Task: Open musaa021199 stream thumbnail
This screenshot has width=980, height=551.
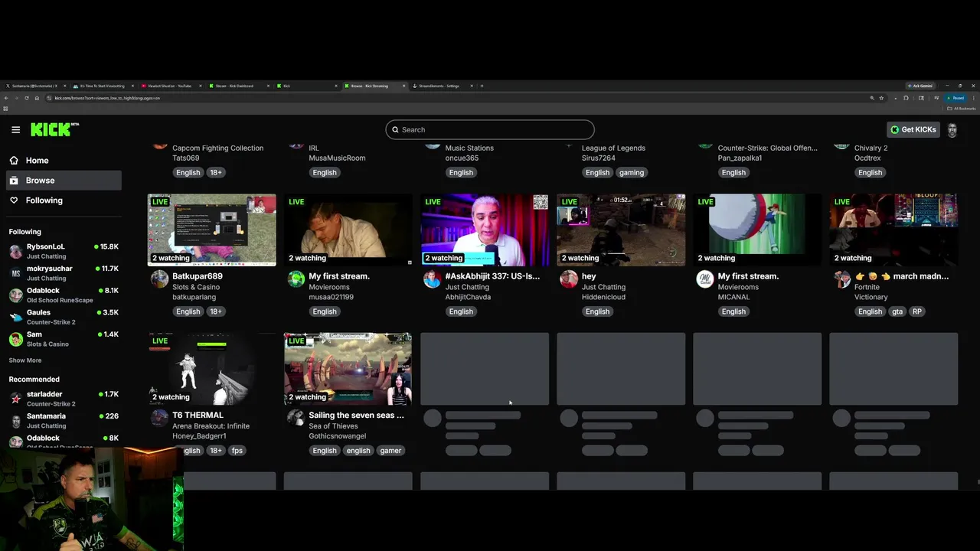Action: coord(348,230)
